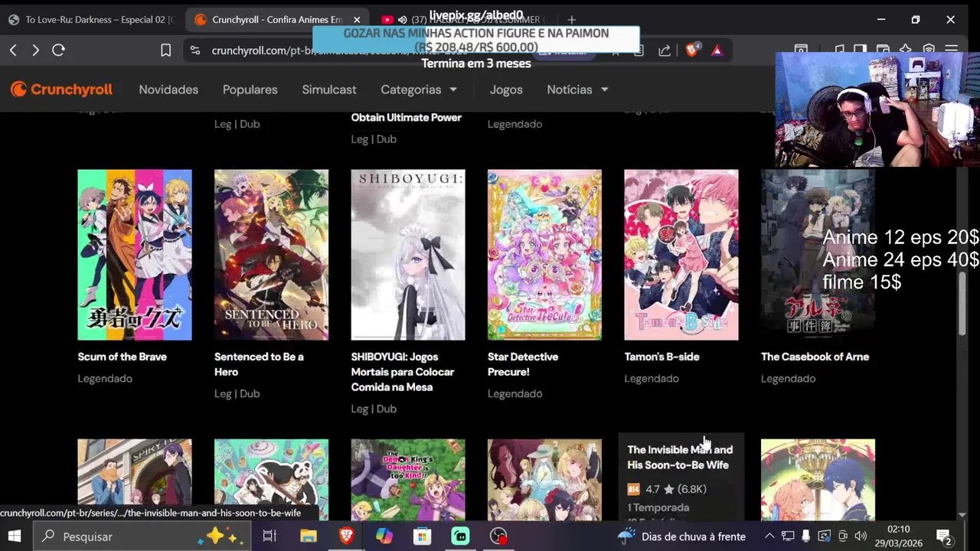Open a new browser tab with plus
The height and width of the screenshot is (551, 980).
click(571, 20)
